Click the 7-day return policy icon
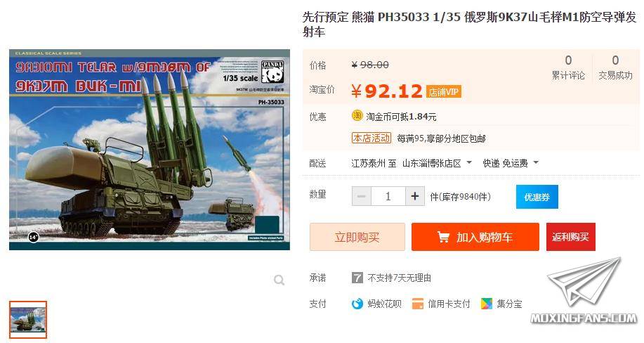The image size is (644, 343). pyautogui.click(x=357, y=278)
